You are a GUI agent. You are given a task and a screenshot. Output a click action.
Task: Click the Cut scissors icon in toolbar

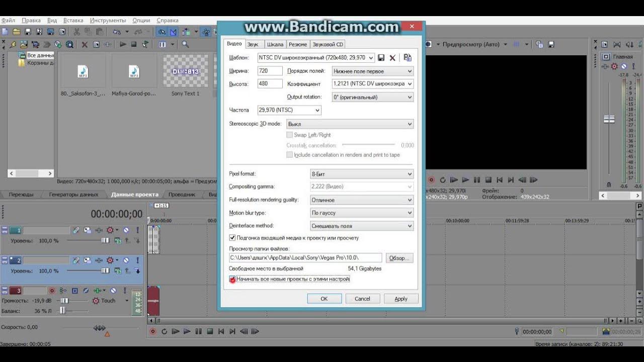(x=77, y=32)
